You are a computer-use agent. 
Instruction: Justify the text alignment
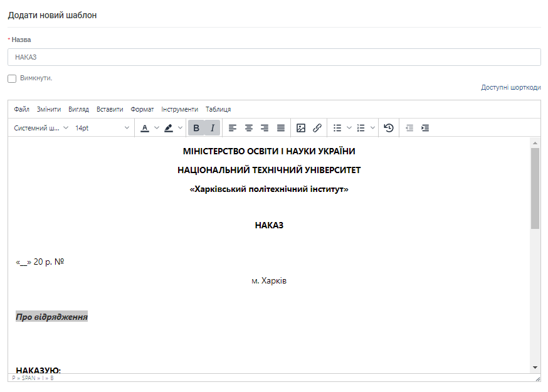281,128
